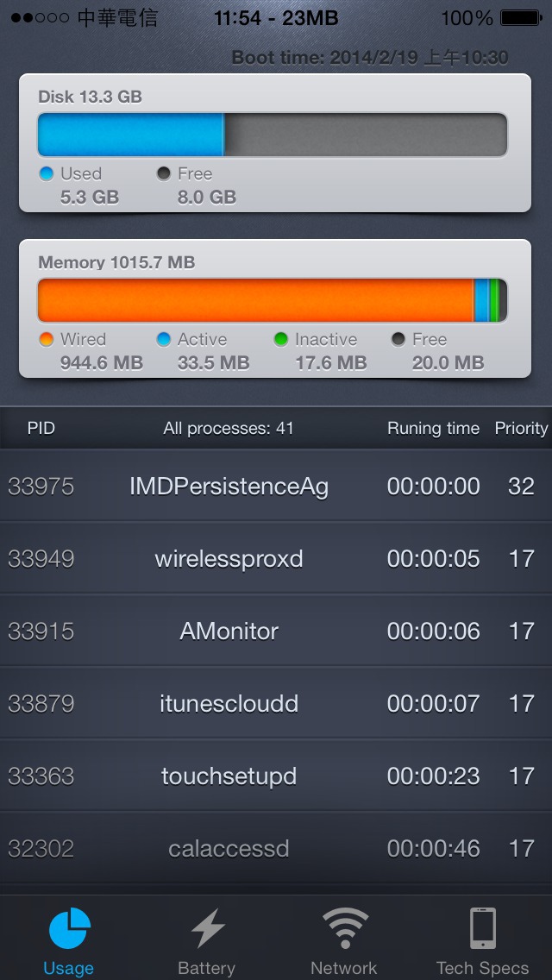This screenshot has width=552, height=980.
Task: Sort processes by PID column header
Action: coord(41,428)
